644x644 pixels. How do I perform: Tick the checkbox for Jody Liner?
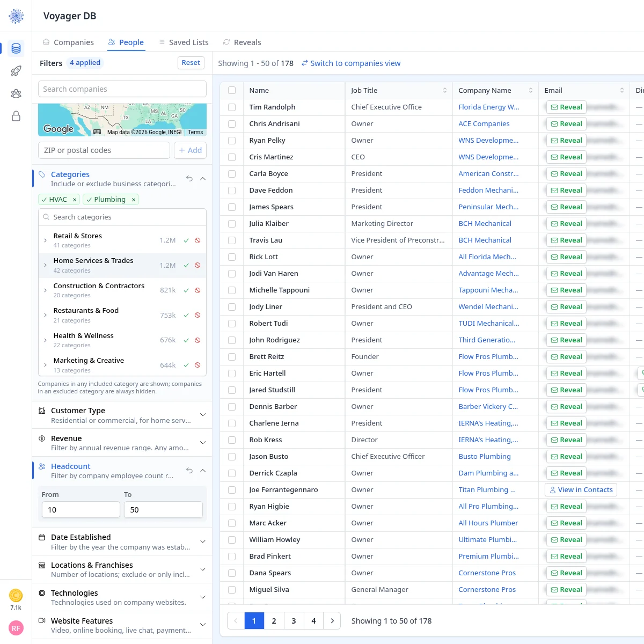click(x=232, y=307)
